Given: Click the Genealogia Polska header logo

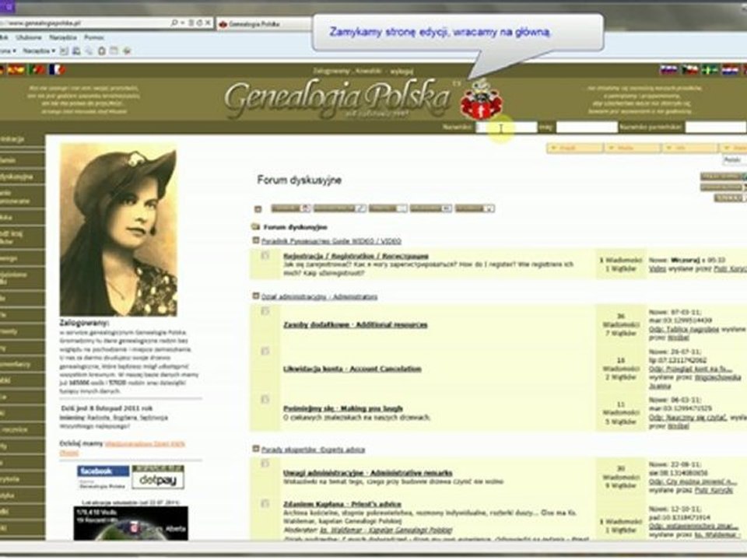Looking at the screenshot, I should click(337, 98).
